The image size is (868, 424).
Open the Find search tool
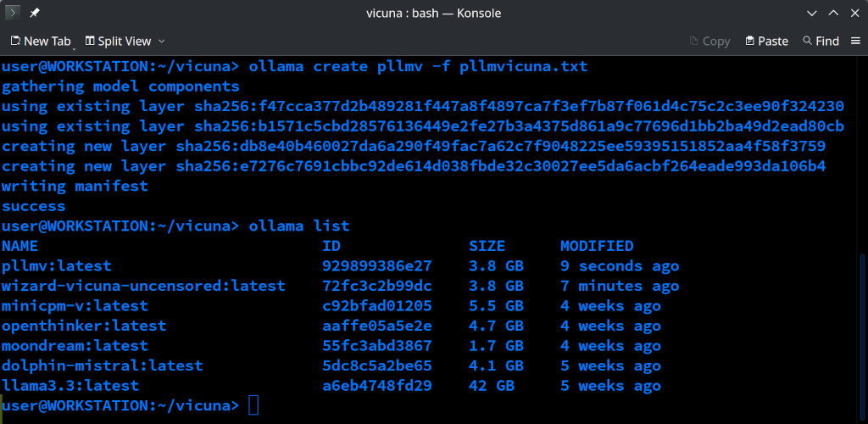coord(821,41)
